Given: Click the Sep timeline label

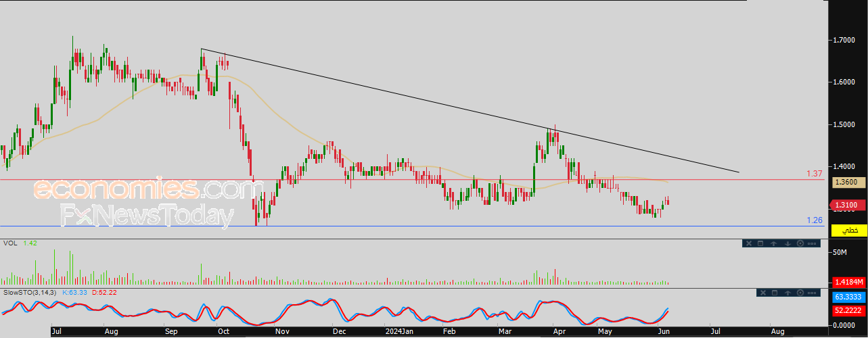Looking at the screenshot, I should 172,332.
